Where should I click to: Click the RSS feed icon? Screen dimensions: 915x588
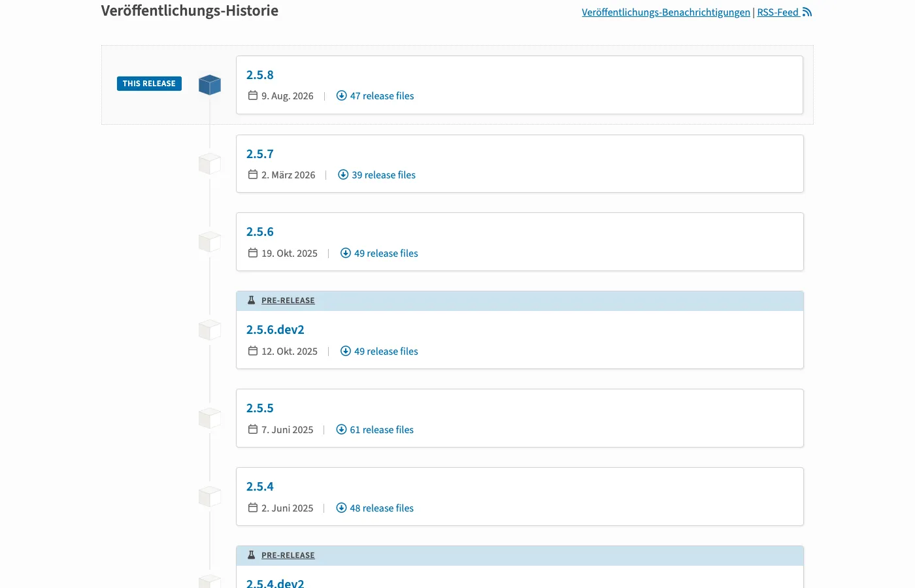pyautogui.click(x=807, y=12)
